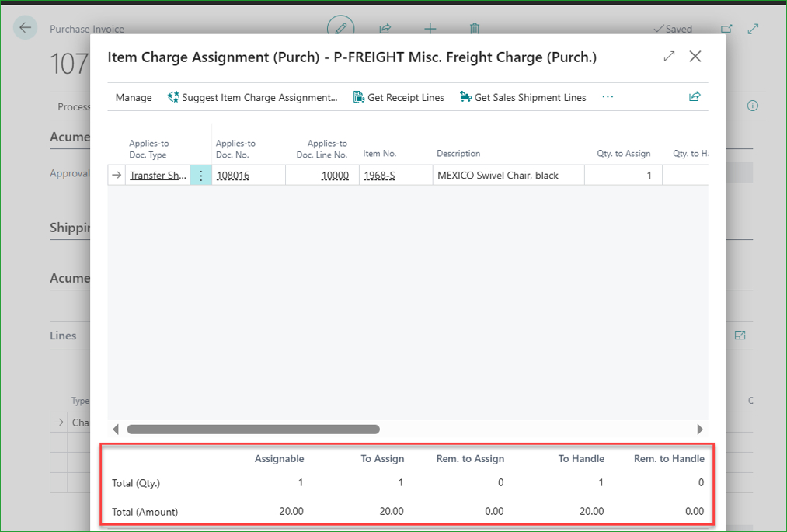Open invoice in new window icon
The image size is (787, 532).
[726, 29]
